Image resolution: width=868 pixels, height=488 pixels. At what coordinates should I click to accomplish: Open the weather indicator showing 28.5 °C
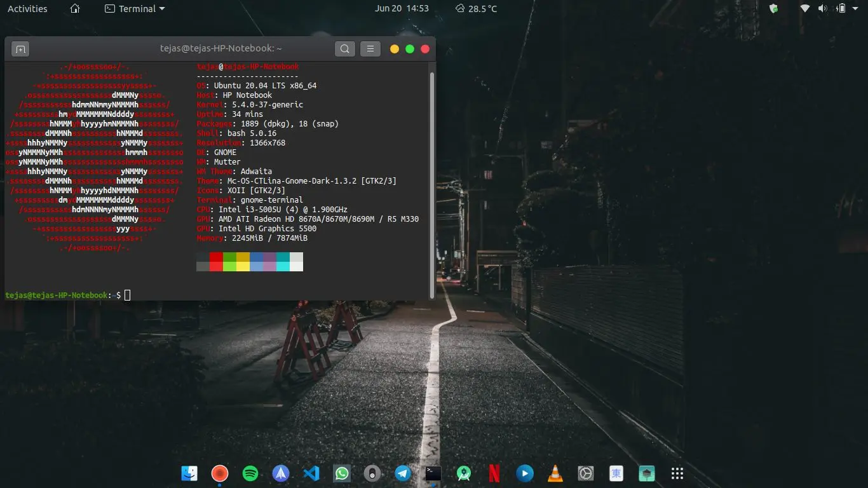tap(476, 9)
